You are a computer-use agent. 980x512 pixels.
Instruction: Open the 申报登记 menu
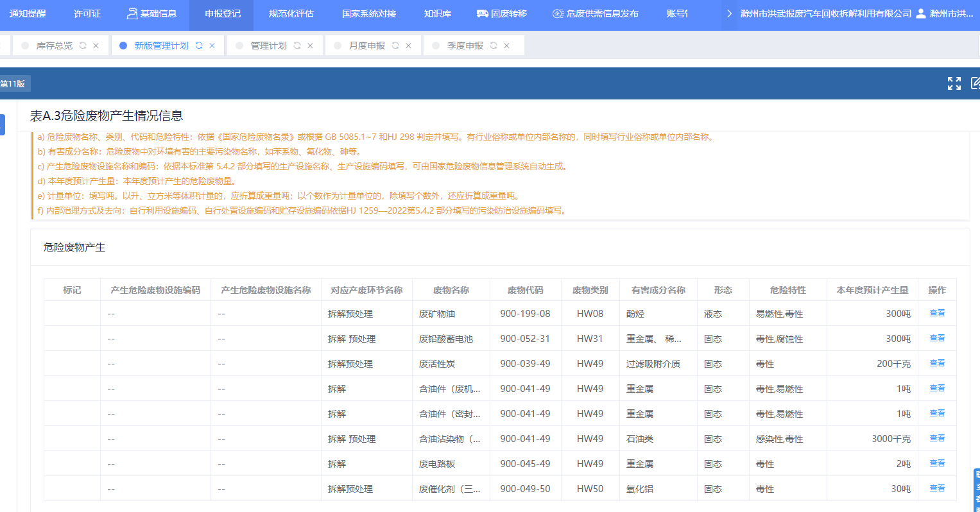223,13
